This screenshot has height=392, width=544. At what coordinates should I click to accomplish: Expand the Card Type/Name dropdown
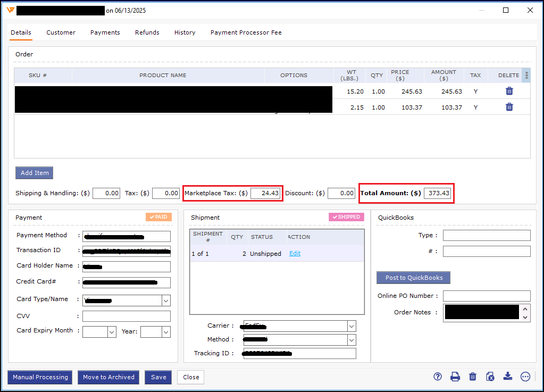click(166, 301)
